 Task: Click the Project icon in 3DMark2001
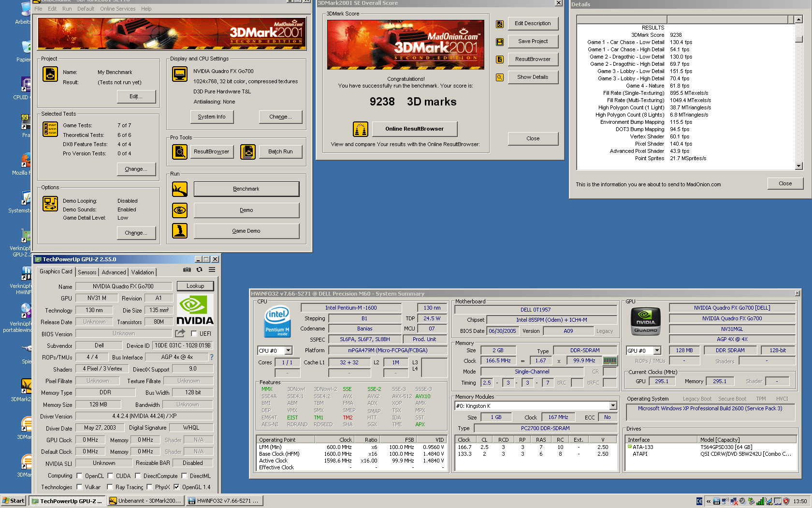pos(50,74)
